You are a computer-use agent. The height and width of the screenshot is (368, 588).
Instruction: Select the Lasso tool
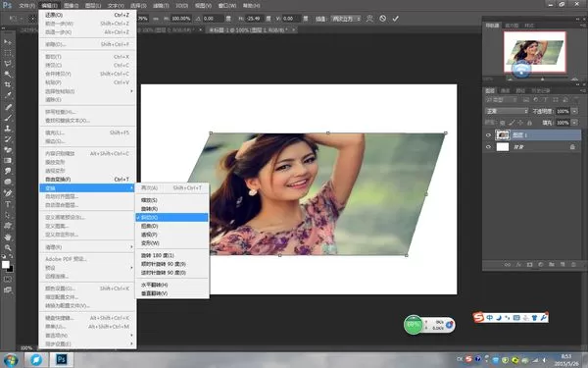pos(8,64)
